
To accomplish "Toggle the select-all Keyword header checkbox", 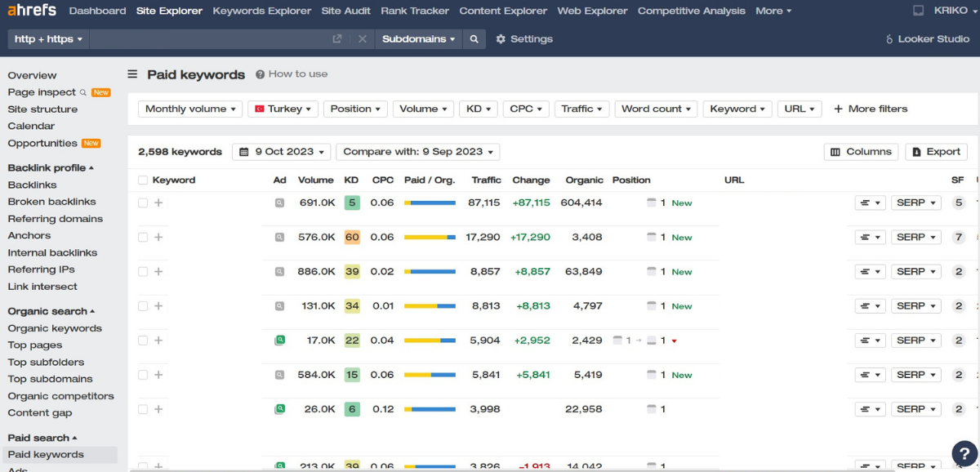I will 143,180.
